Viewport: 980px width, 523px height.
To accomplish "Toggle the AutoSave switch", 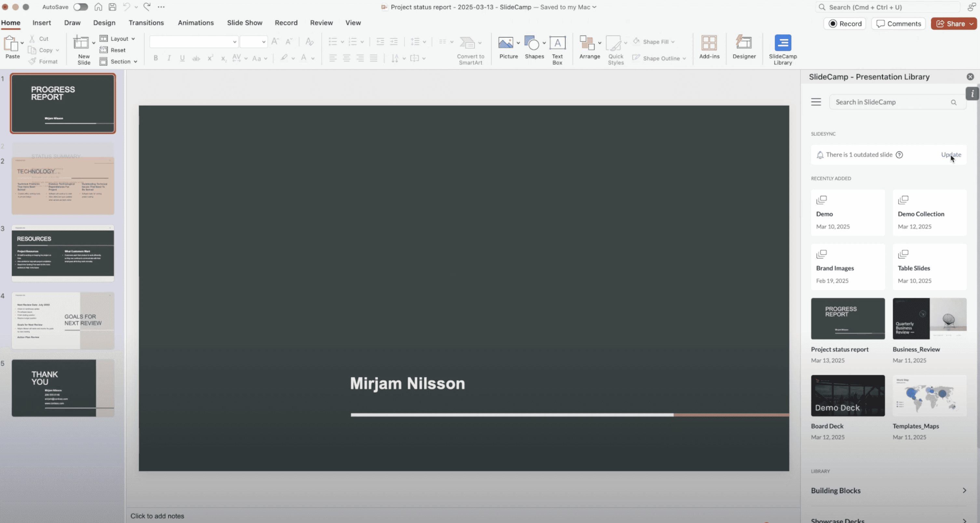I will (x=80, y=7).
